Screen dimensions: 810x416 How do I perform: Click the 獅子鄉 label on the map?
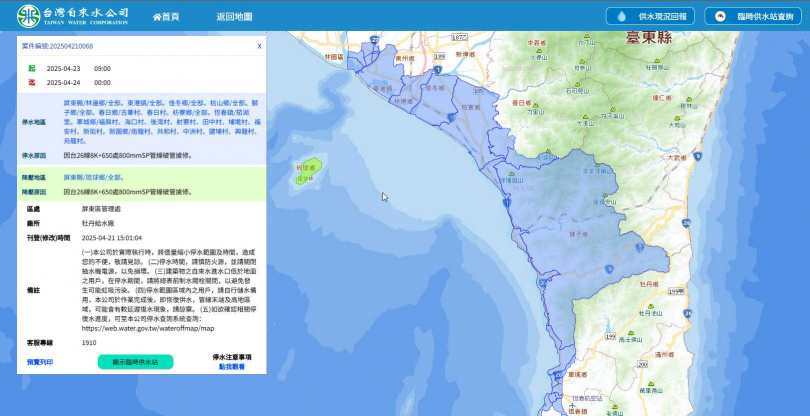pyautogui.click(x=579, y=234)
